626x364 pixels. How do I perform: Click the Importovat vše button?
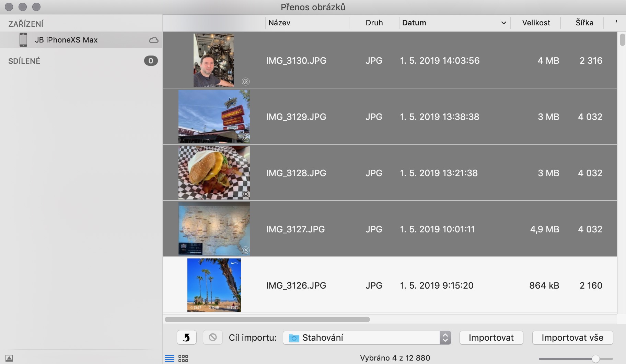pyautogui.click(x=572, y=338)
